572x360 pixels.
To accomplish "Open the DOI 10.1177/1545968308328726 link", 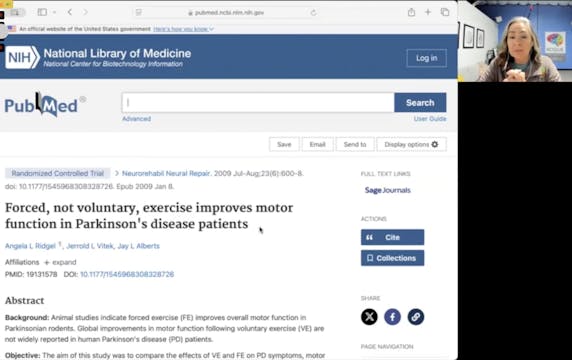I will 127,274.
